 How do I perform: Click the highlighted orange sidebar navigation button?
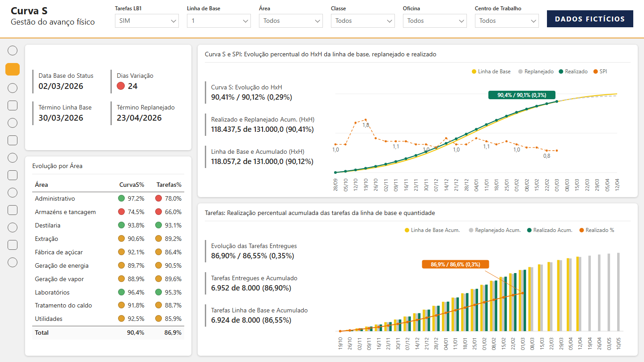tap(13, 69)
